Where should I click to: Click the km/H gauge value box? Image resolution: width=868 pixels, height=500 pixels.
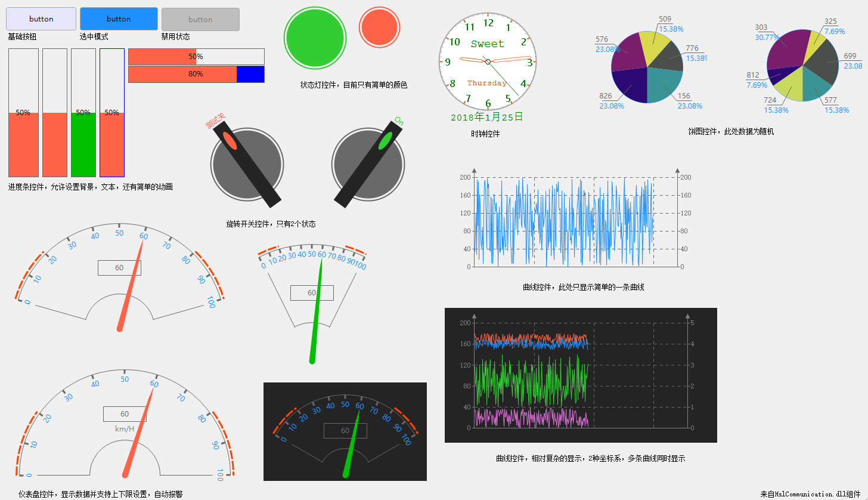click(x=125, y=414)
